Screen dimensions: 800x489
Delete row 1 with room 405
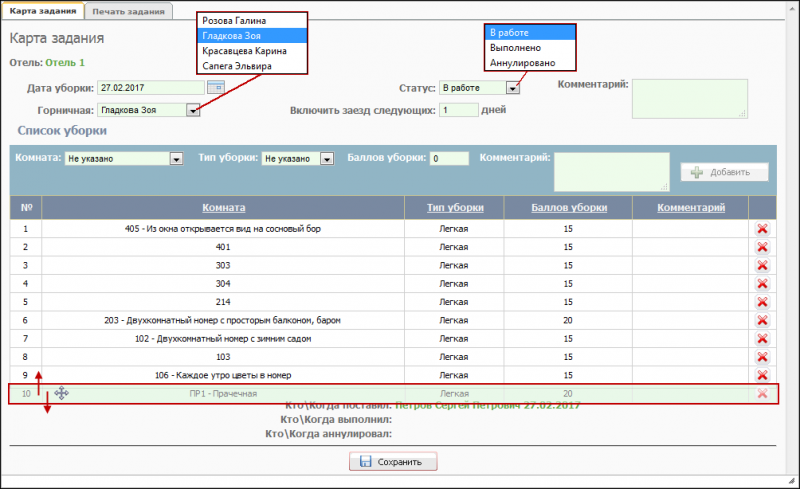762,229
